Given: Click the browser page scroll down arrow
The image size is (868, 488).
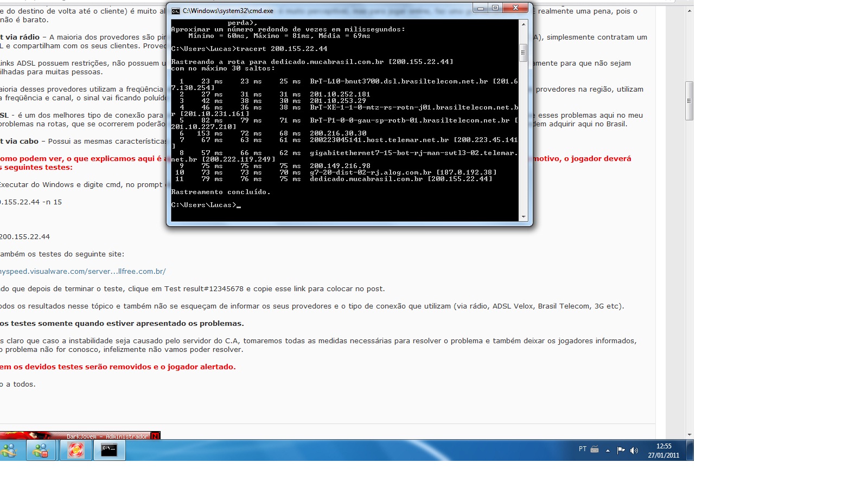Looking at the screenshot, I should [690, 434].
